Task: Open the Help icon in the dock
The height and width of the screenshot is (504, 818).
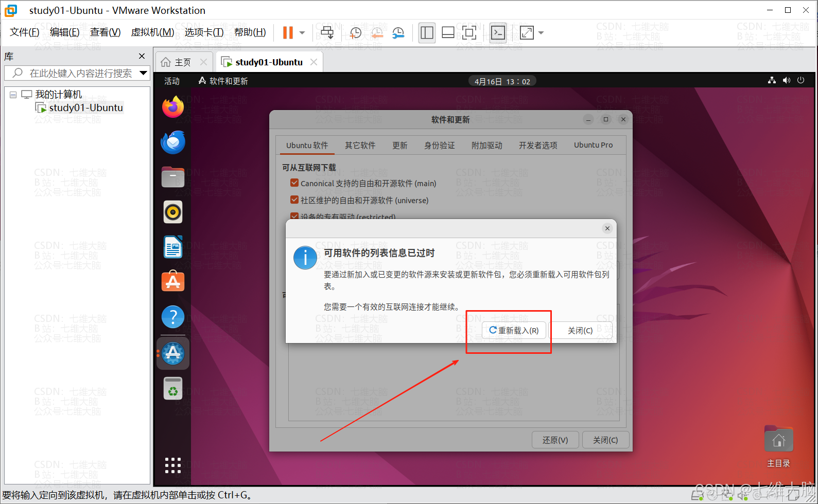Action: pyautogui.click(x=173, y=317)
